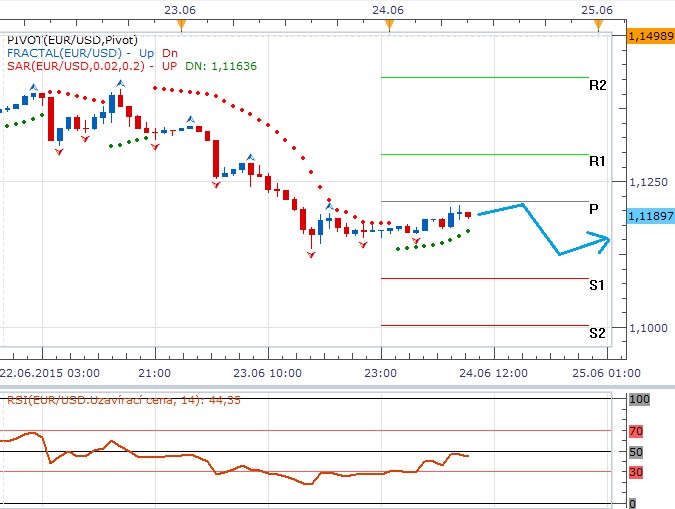Select the 22.06.2015 03:00 time axis label
Screen dimensions: 675x509
point(50,373)
